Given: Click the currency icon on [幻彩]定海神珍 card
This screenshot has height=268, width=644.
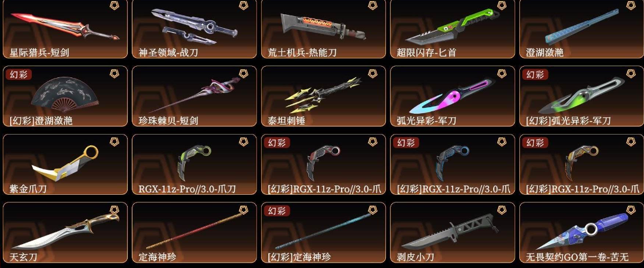Looking at the screenshot, I should (x=372, y=210).
